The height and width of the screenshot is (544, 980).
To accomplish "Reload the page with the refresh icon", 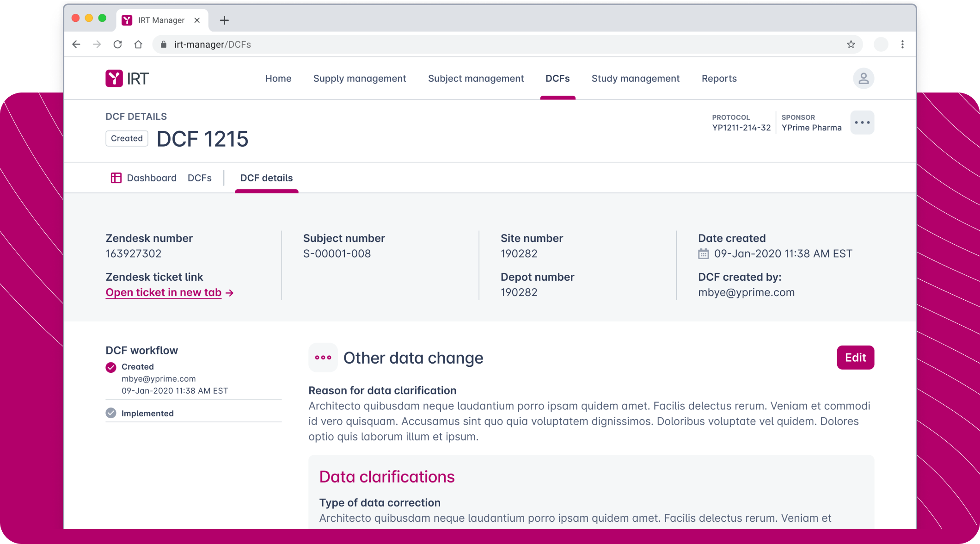I will (x=117, y=44).
